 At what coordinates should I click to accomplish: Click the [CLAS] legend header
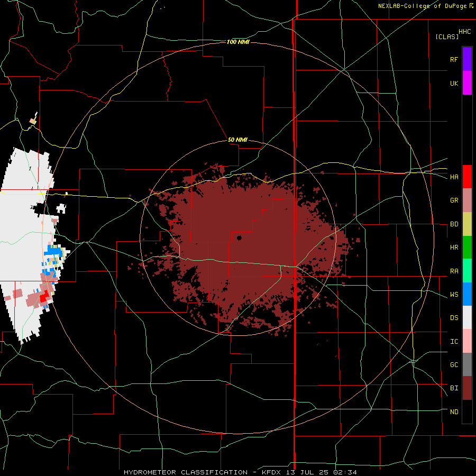(446, 36)
